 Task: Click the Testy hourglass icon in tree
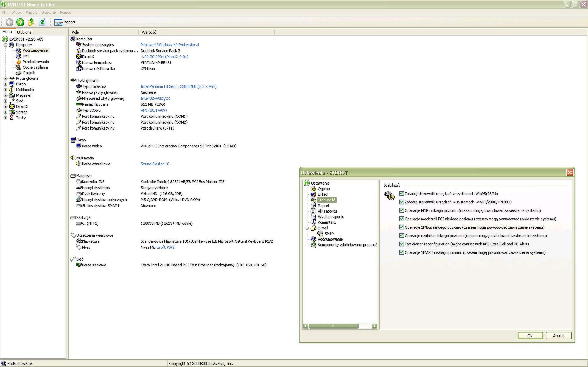pyautogui.click(x=12, y=118)
